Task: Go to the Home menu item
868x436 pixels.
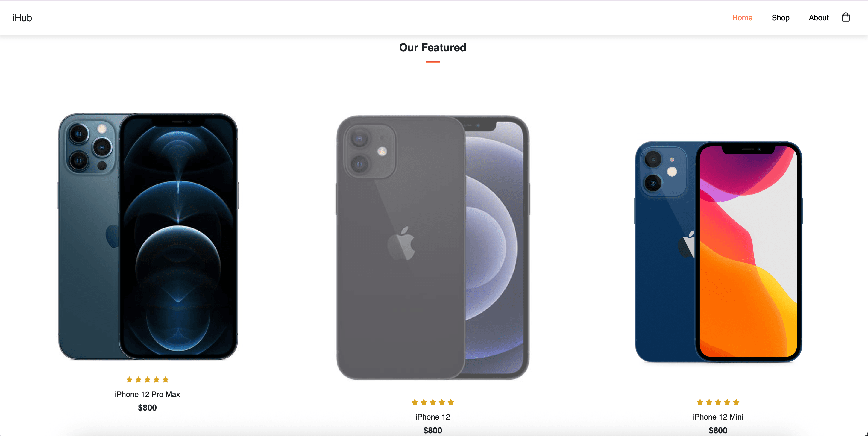Action: point(742,18)
